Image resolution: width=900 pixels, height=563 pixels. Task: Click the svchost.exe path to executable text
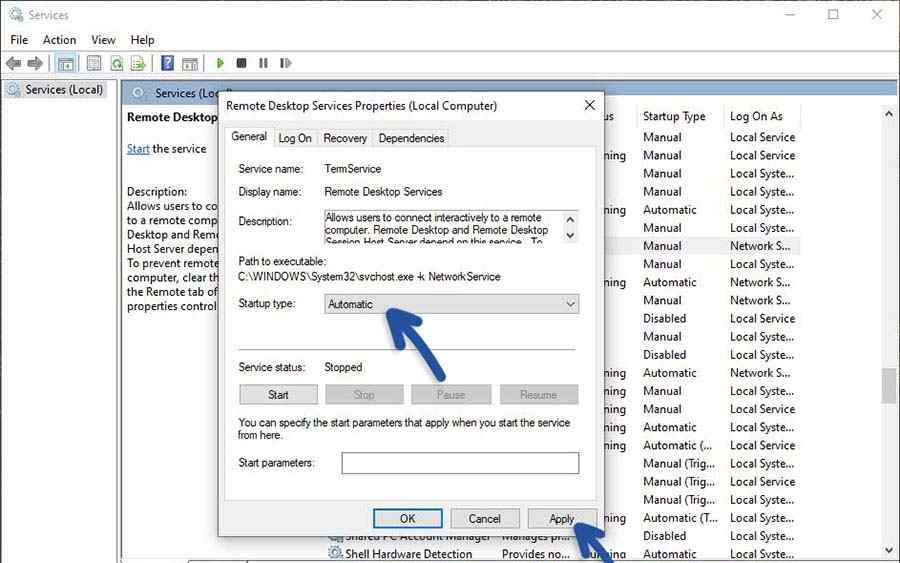point(369,277)
